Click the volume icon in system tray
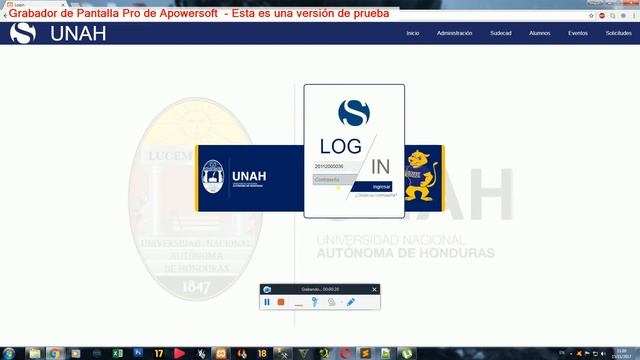 [603, 353]
